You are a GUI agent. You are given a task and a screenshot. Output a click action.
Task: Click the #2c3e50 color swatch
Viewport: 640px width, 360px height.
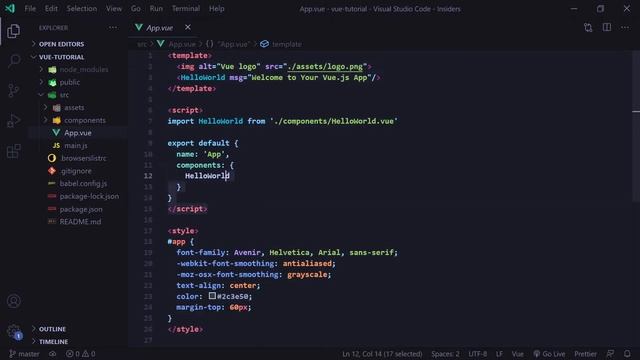(212, 296)
